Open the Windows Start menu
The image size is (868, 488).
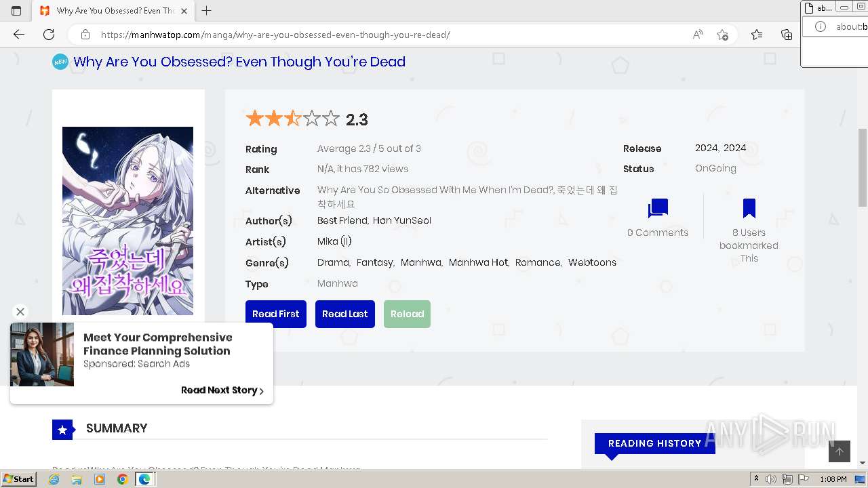click(x=19, y=479)
